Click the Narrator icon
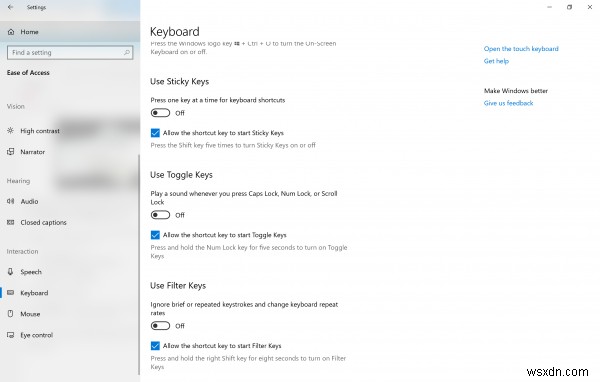Image resolution: width=600 pixels, height=382 pixels. point(11,152)
